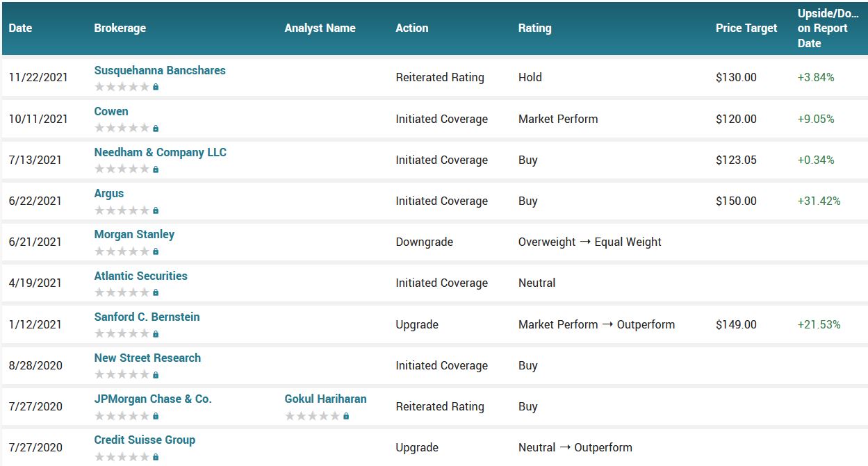Sort by the Price Target column header

tap(746, 28)
